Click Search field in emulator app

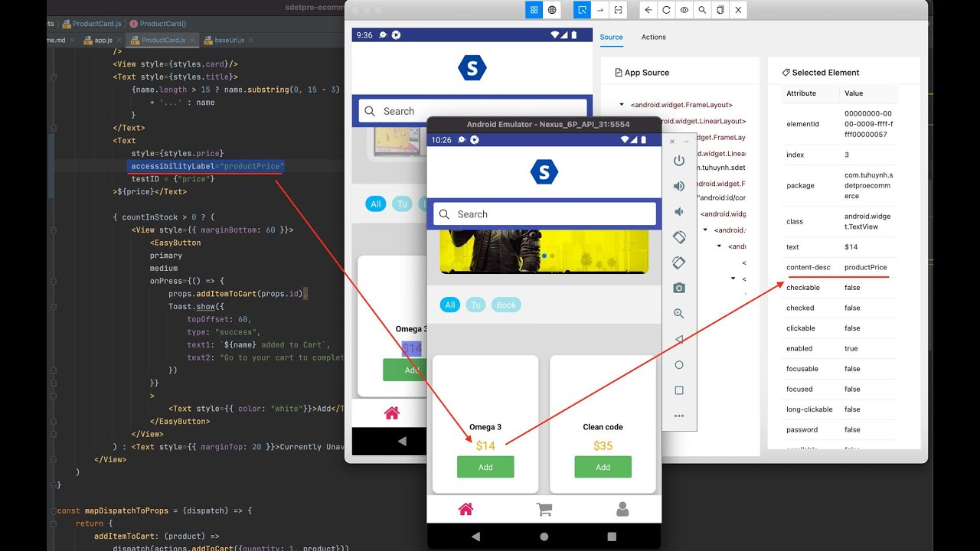544,214
